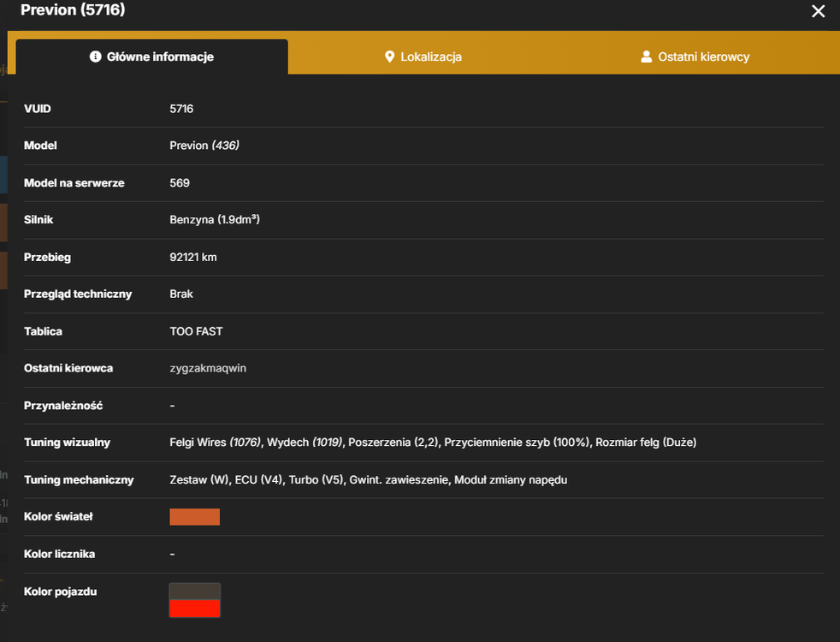
Task: Click the orange Kolor świateł swatch
Action: [194, 517]
